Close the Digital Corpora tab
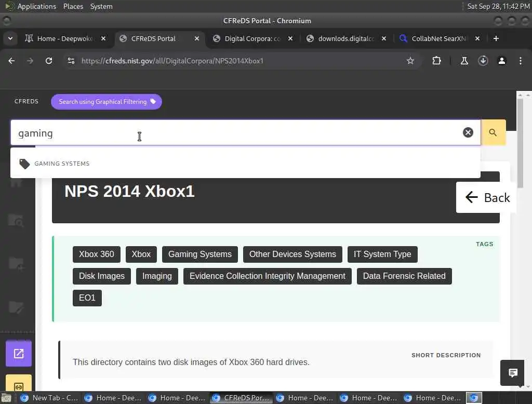The image size is (532, 404). click(290, 38)
